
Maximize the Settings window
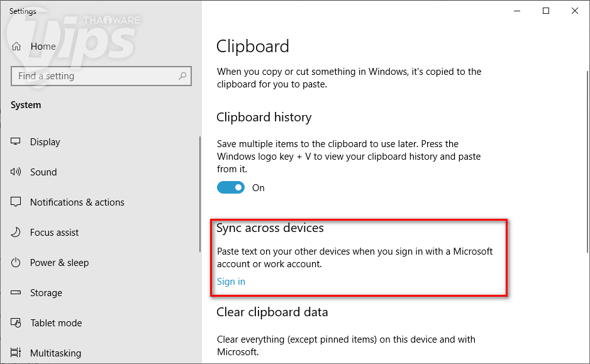point(546,11)
